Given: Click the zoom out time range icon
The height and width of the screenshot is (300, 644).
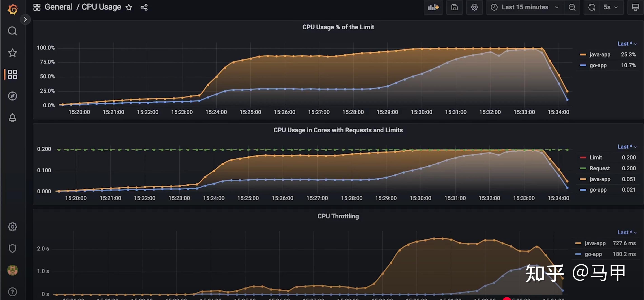Looking at the screenshot, I should (572, 7).
